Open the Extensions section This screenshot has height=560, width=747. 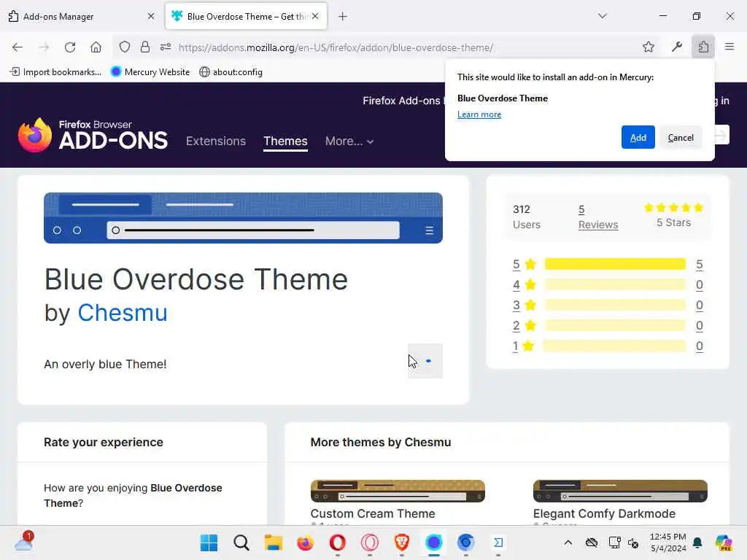(x=216, y=141)
